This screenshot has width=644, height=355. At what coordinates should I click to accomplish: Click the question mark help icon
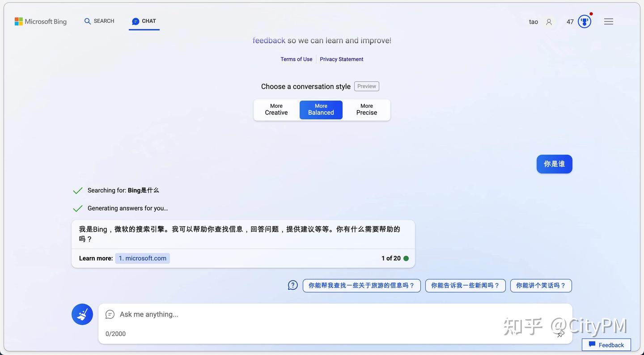[x=292, y=285]
